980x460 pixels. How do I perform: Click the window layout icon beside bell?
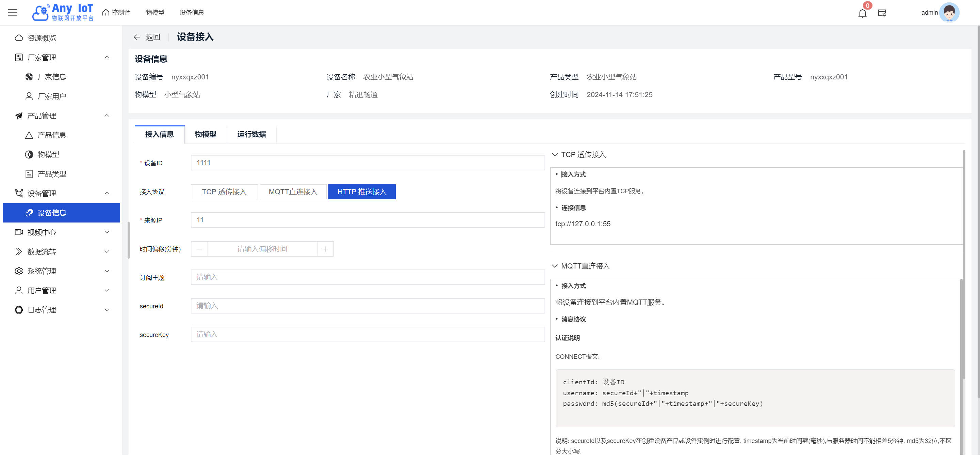coord(882,13)
